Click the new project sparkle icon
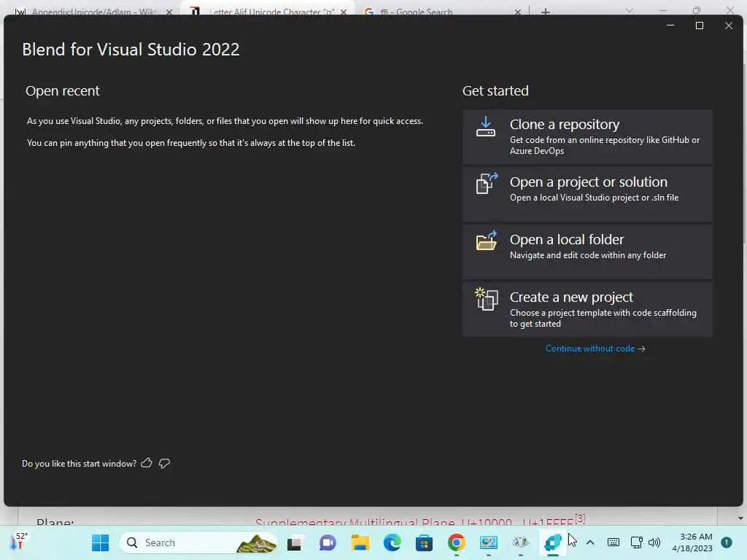The image size is (747, 560). point(487,299)
